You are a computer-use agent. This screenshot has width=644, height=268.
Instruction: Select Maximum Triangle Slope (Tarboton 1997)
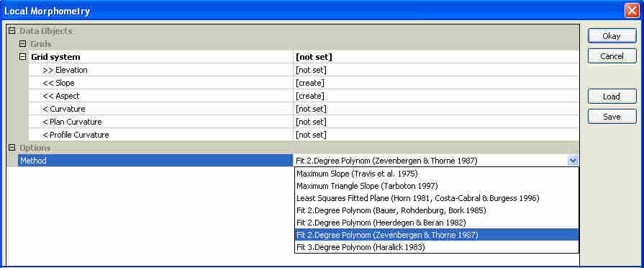coord(437,186)
